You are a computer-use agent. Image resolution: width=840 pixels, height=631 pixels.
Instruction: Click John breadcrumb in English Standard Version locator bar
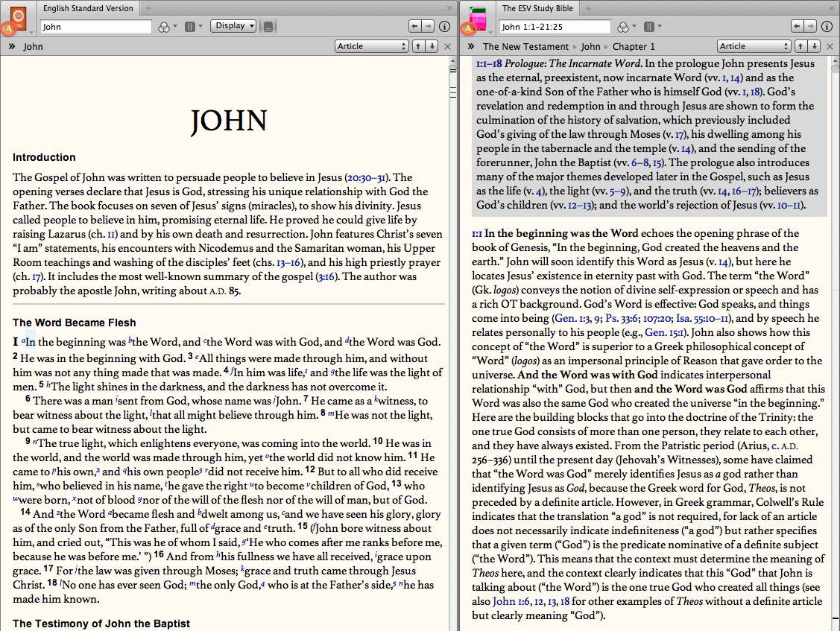click(34, 47)
